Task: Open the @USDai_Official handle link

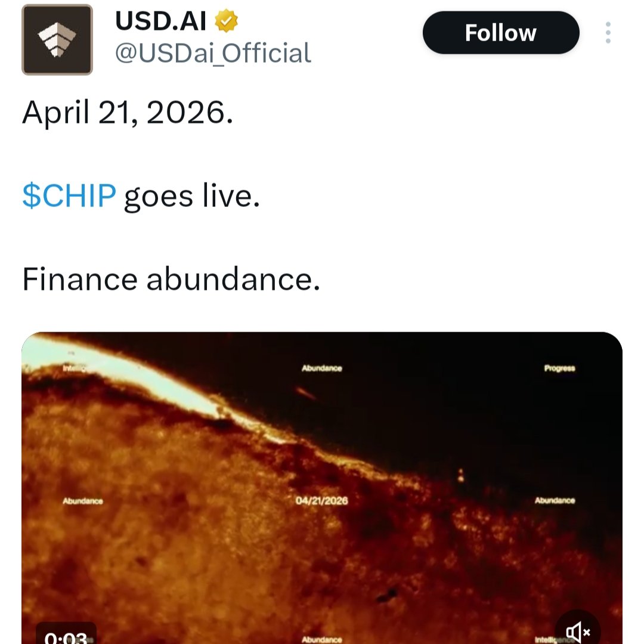Action: click(x=213, y=53)
